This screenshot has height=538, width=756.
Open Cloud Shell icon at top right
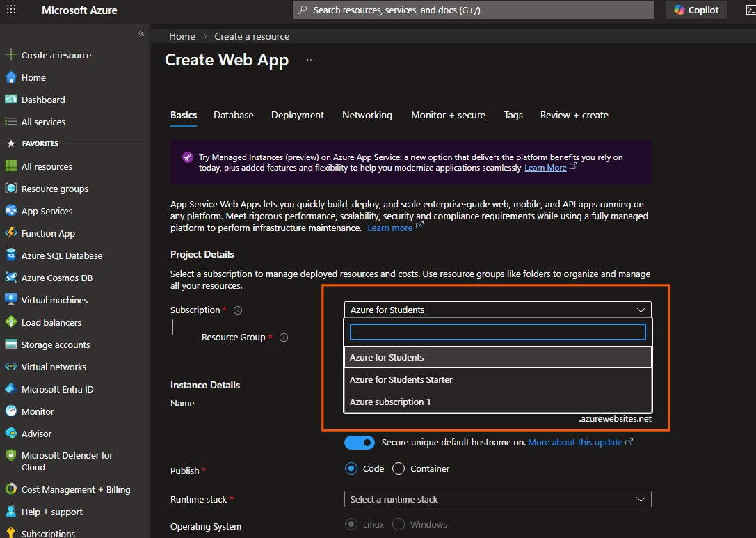(x=750, y=10)
